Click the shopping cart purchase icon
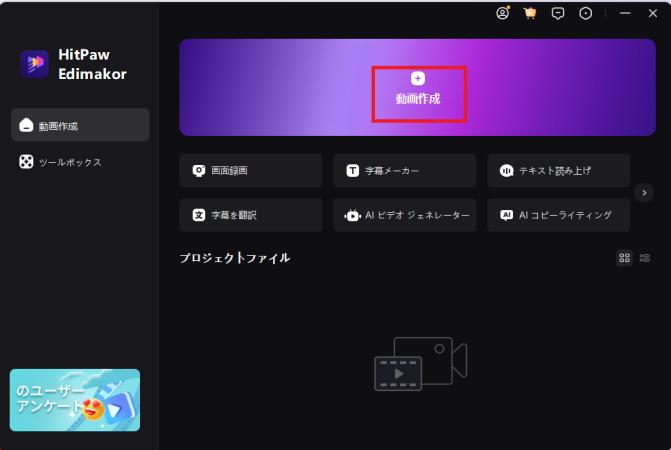 [530, 13]
